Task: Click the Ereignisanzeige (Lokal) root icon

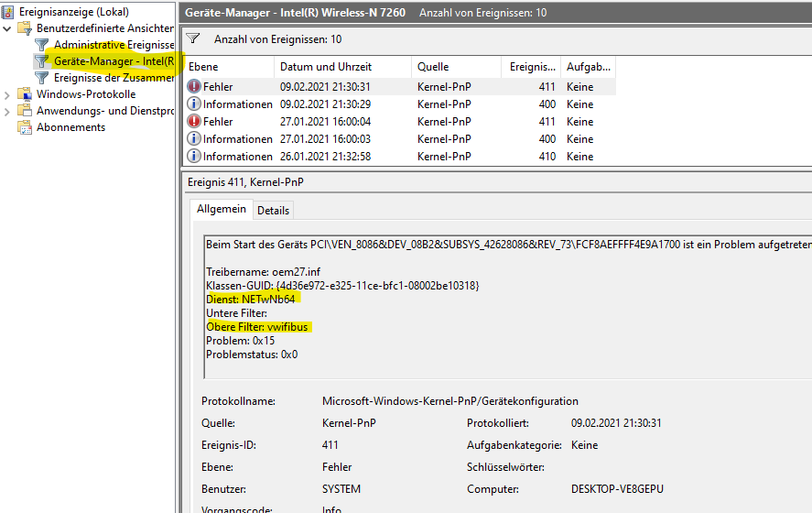Action: pos(8,11)
